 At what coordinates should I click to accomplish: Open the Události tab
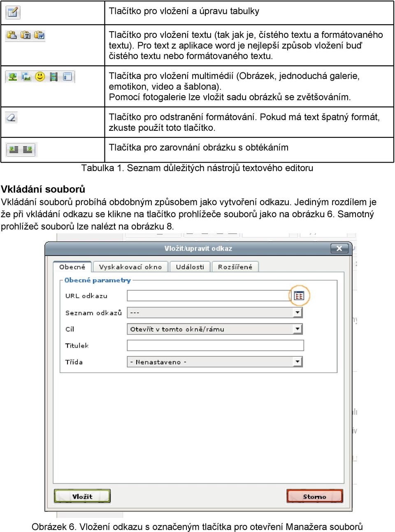(190, 267)
